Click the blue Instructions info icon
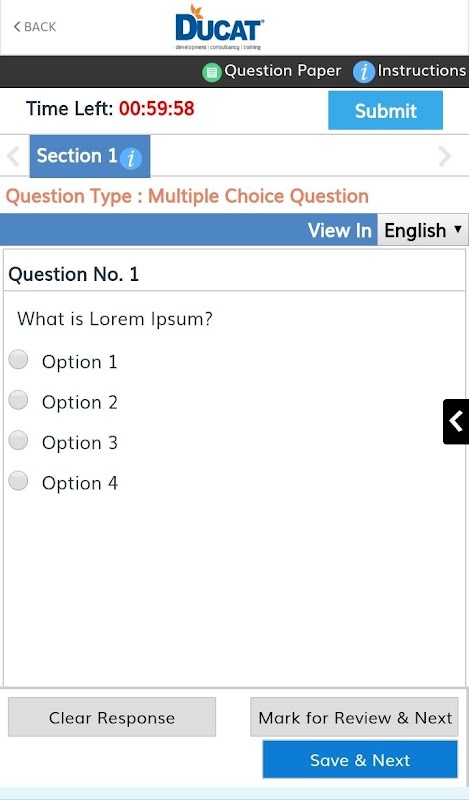469x800 pixels. 363,72
